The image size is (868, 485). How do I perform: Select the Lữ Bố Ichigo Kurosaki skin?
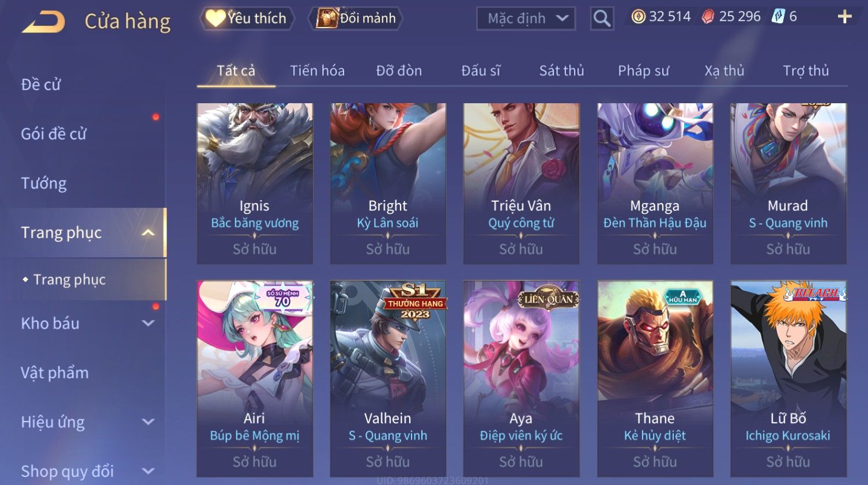coord(788,378)
